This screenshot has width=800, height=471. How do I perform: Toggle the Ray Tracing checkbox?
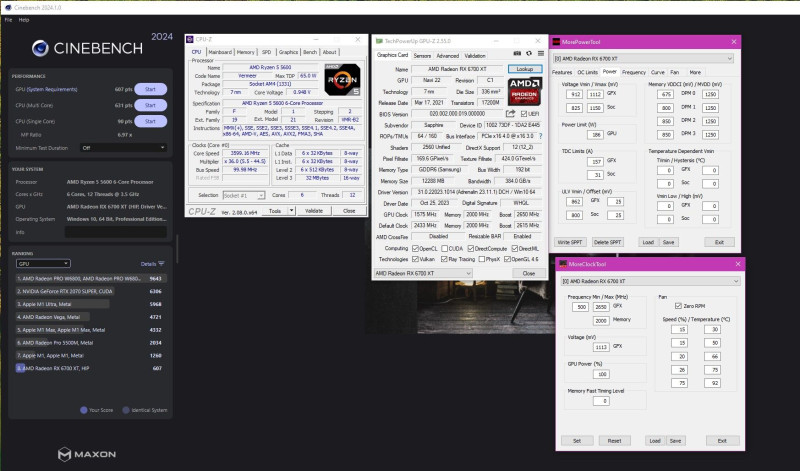point(444,259)
